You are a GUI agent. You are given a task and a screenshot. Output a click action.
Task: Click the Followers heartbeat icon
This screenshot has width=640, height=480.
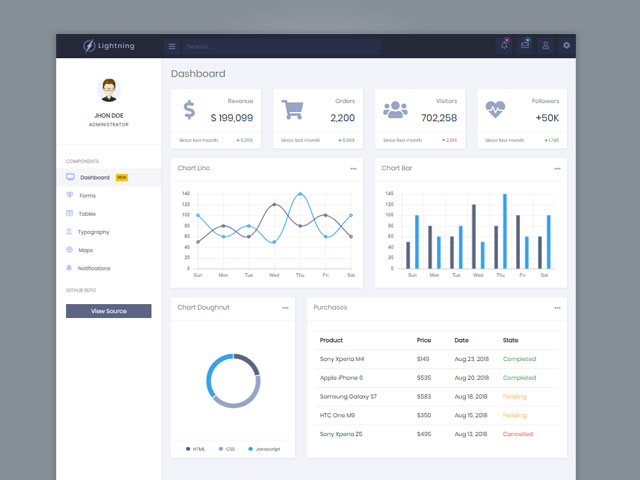(497, 110)
